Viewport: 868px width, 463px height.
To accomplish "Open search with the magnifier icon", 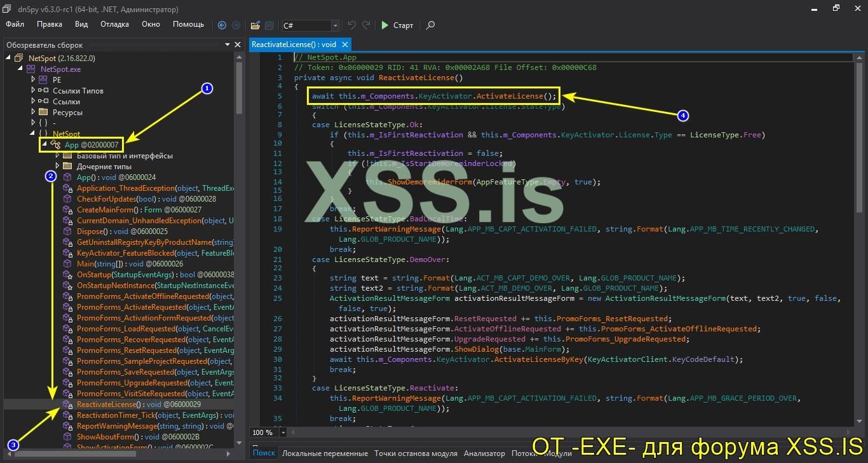I will point(430,25).
